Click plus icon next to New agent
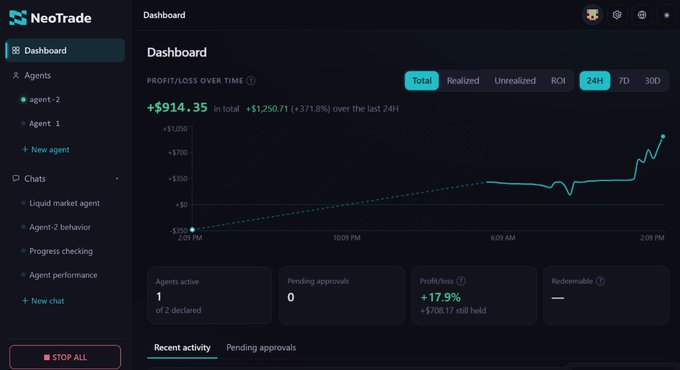Viewport: 680px width, 370px height. coord(25,149)
